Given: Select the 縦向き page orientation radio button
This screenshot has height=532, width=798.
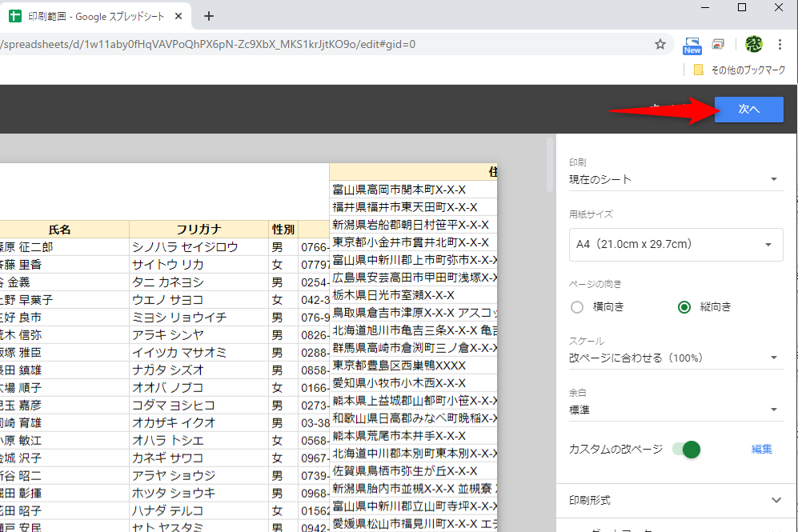Looking at the screenshot, I should tap(684, 307).
